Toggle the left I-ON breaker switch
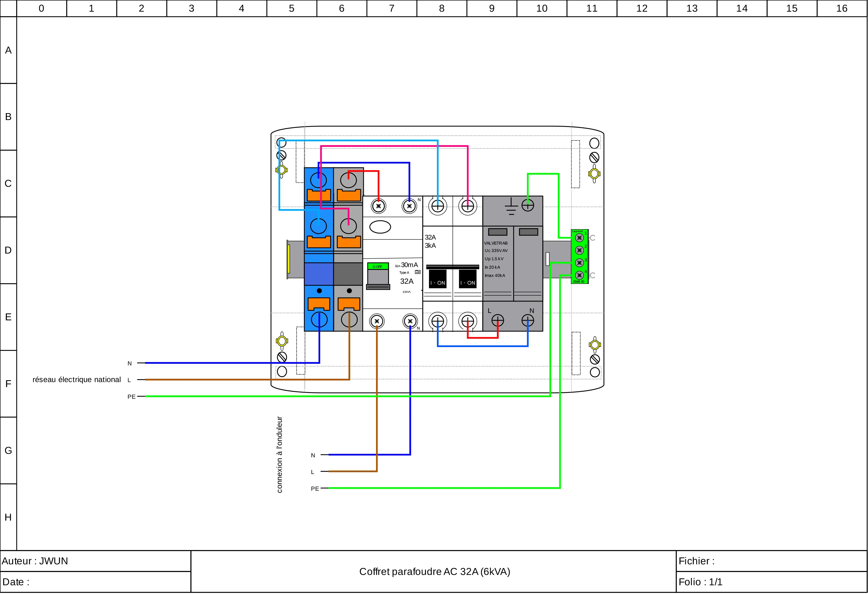Screen dimensions: 868x594 (x=437, y=279)
